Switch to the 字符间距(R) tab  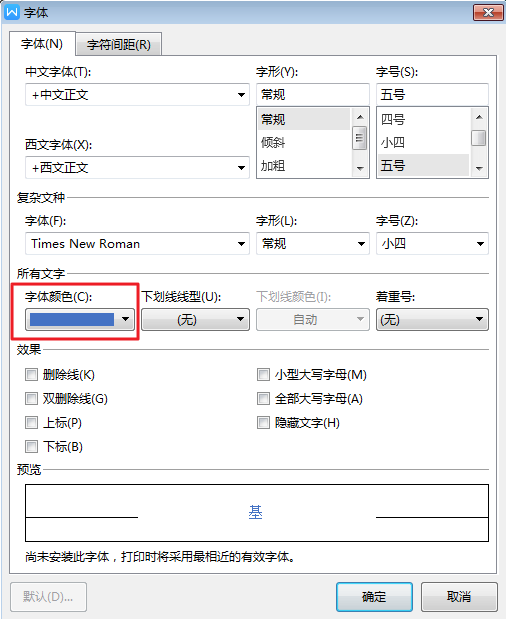click(118, 45)
